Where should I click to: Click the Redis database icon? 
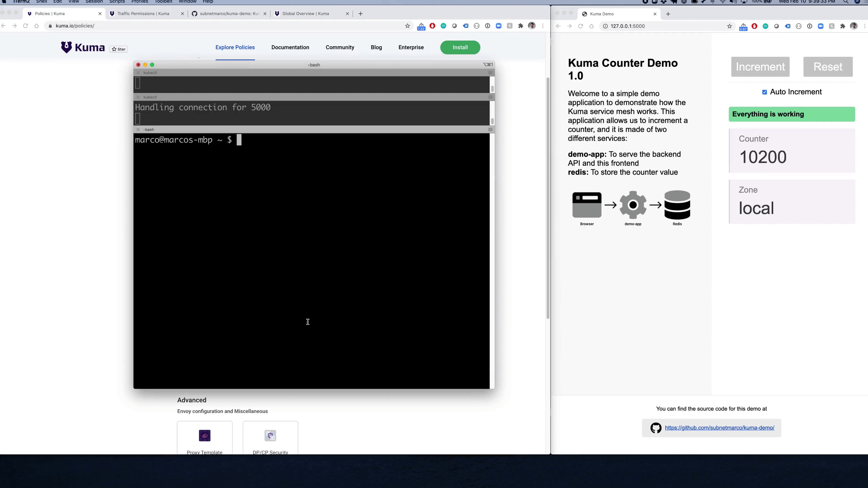pyautogui.click(x=677, y=205)
